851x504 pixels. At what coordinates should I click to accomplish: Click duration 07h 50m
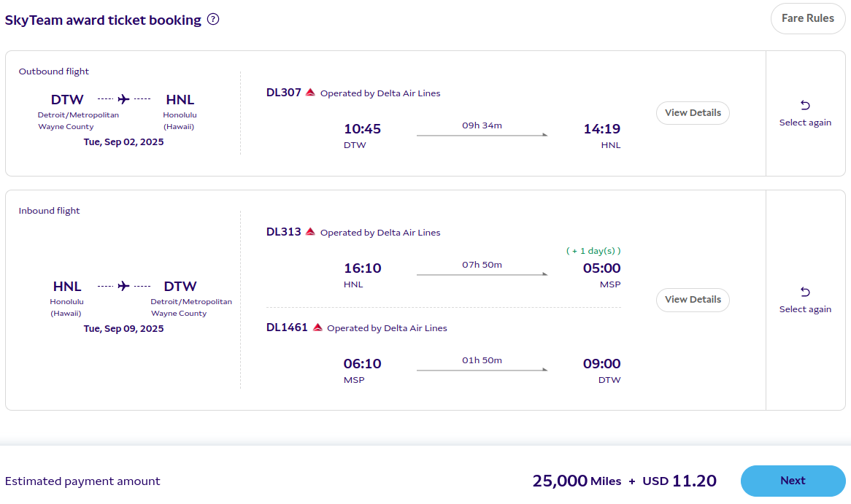pyautogui.click(x=482, y=265)
